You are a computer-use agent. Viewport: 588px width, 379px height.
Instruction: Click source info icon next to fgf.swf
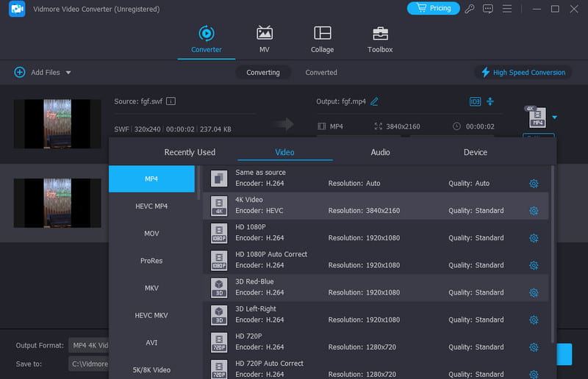click(171, 101)
